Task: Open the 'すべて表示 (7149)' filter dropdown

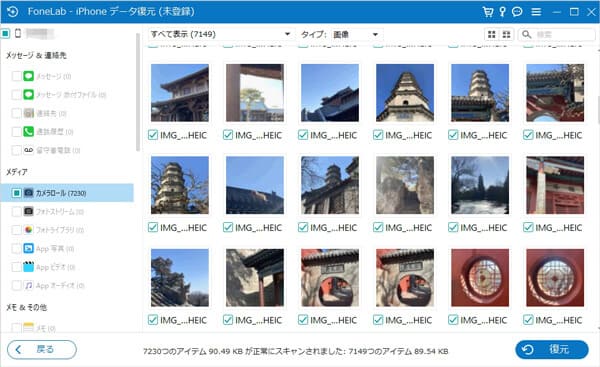Action: pyautogui.click(x=220, y=34)
